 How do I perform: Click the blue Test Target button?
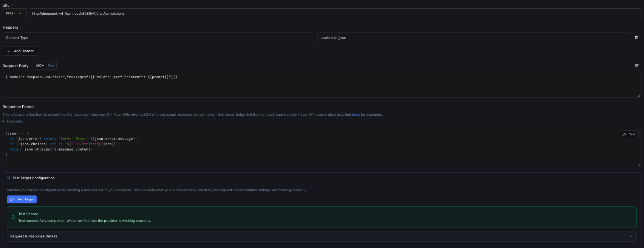22,199
